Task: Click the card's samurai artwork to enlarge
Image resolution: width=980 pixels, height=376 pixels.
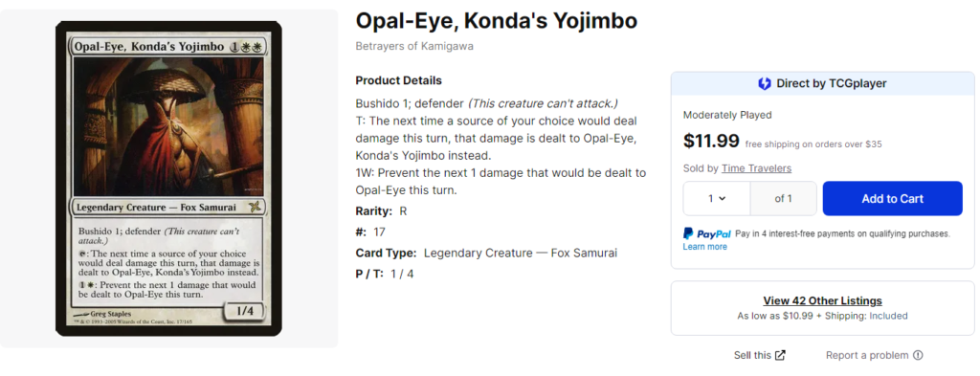Action: (x=168, y=127)
